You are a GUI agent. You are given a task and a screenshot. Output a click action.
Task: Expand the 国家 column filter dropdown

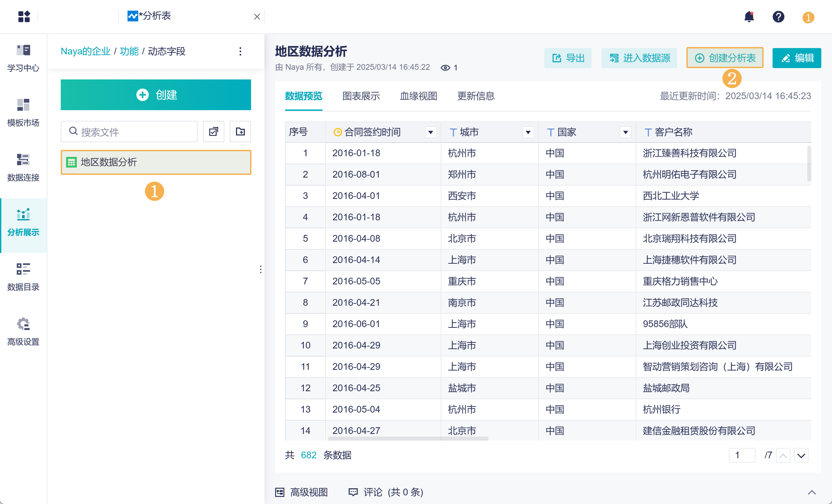point(625,132)
